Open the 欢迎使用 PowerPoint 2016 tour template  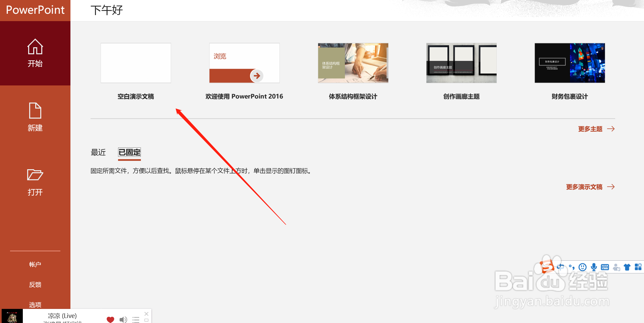tap(244, 63)
